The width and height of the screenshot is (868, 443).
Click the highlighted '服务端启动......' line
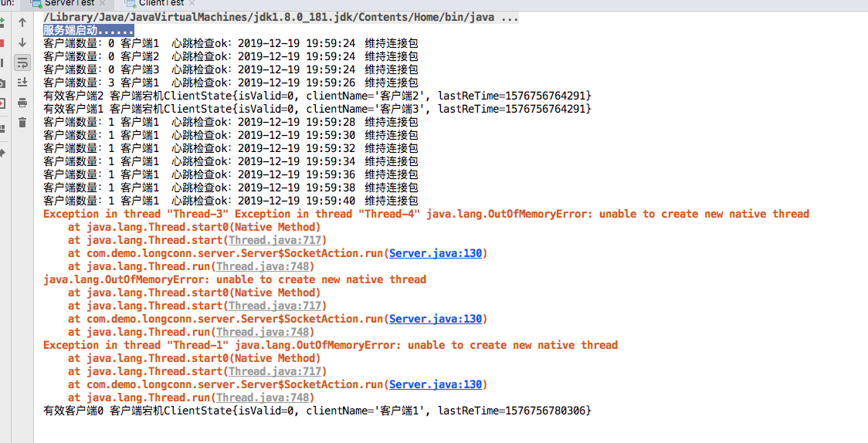coord(89,30)
